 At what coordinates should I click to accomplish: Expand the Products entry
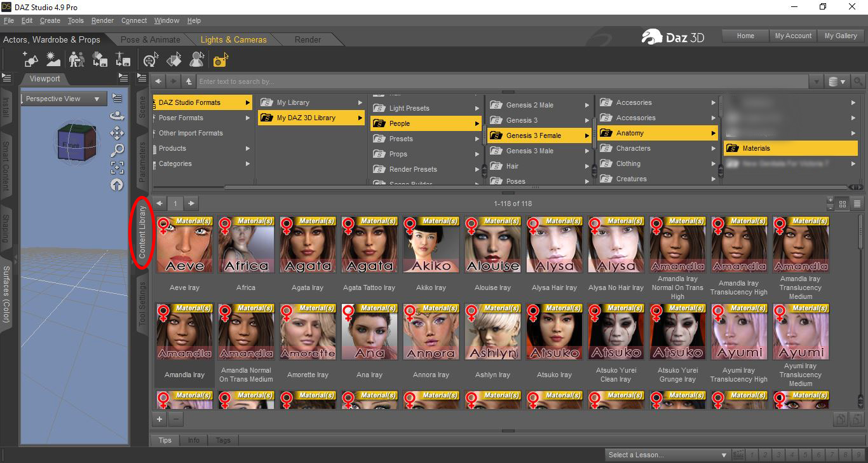click(x=248, y=148)
